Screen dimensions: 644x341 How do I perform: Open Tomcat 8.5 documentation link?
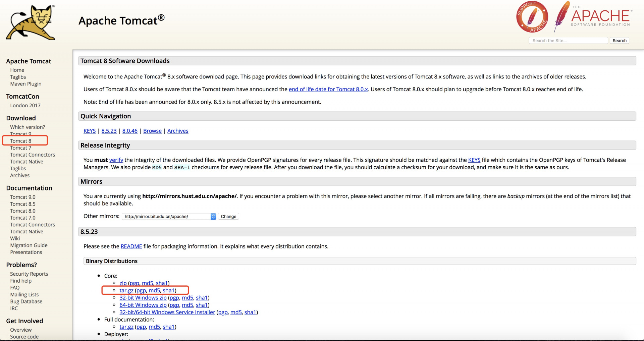[23, 204]
